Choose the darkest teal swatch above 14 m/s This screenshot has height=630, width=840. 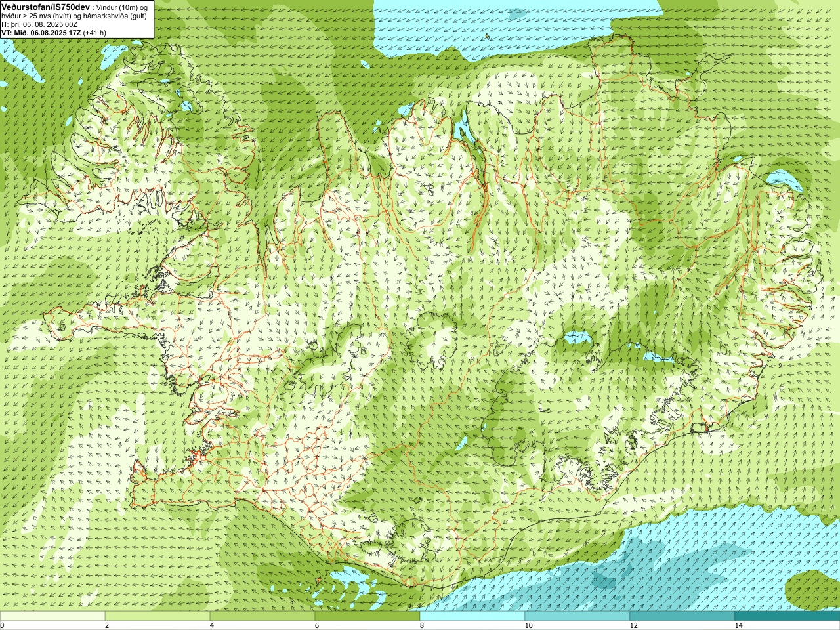[x=787, y=617]
